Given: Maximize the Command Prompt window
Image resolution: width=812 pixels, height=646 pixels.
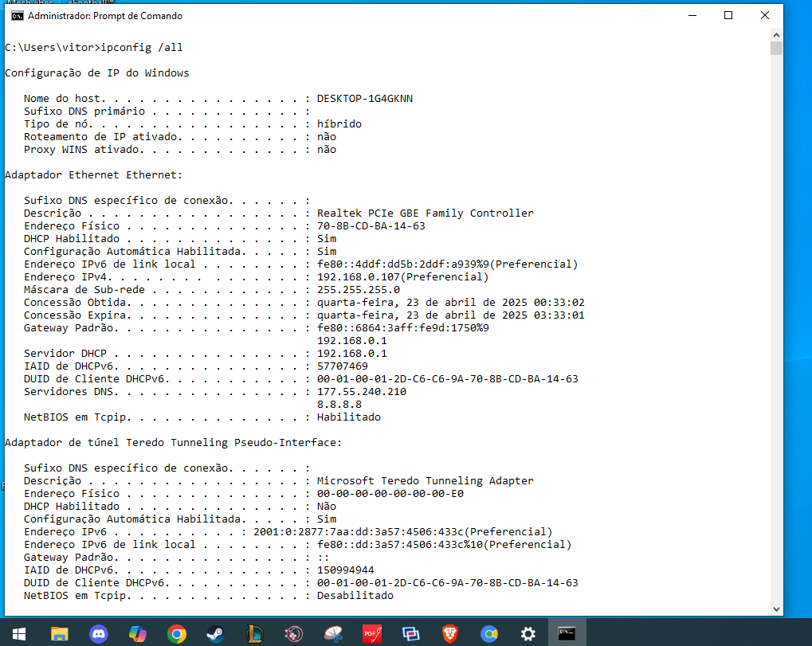Looking at the screenshot, I should [728, 16].
